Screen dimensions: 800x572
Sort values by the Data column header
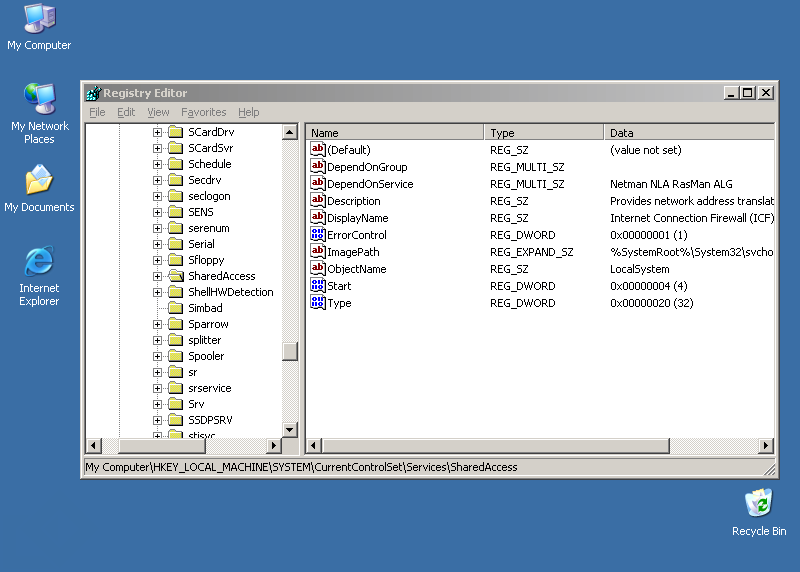(x=689, y=133)
